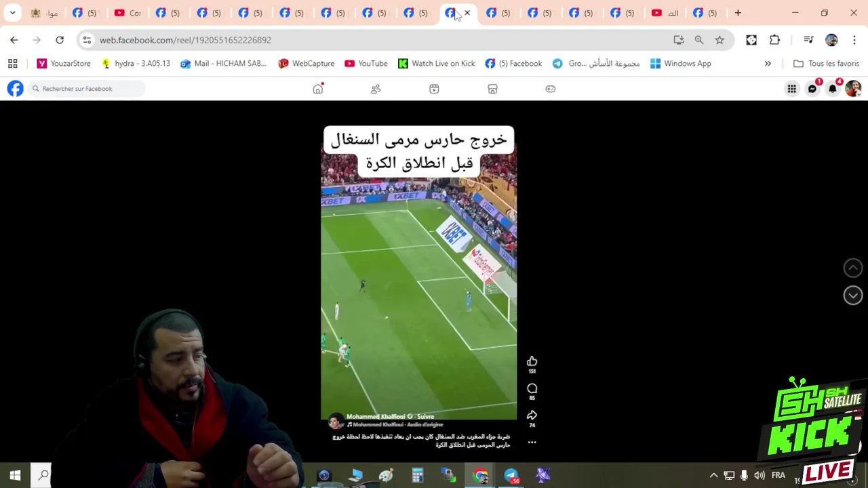Open Watch Live on Kick bookmark
The height and width of the screenshot is (488, 868).
click(436, 64)
